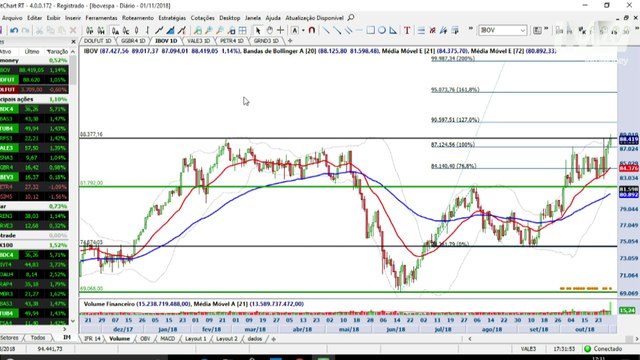The image size is (640, 360).
Task: Click the layout panel icon beside IBOV box
Action: tap(538, 30)
